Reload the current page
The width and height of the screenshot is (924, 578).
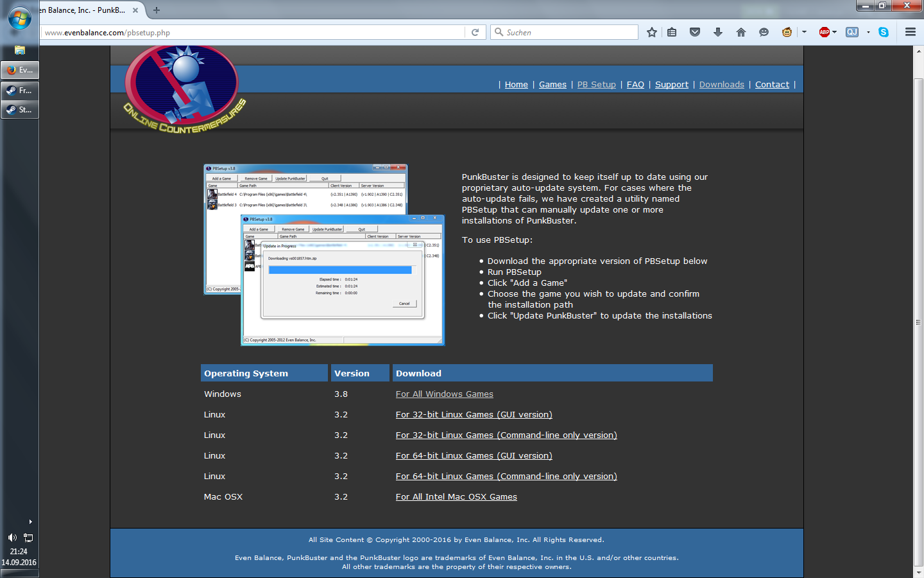tap(475, 32)
